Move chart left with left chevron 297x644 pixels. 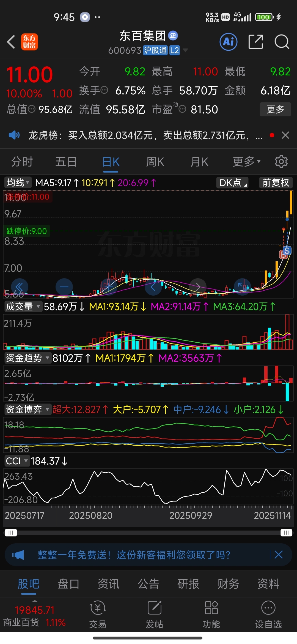pos(153,287)
